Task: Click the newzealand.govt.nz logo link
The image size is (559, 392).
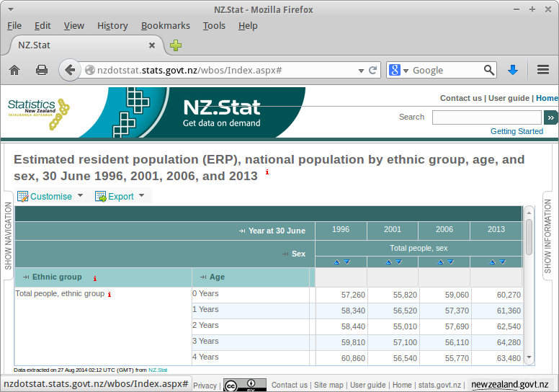Action: [x=509, y=385]
